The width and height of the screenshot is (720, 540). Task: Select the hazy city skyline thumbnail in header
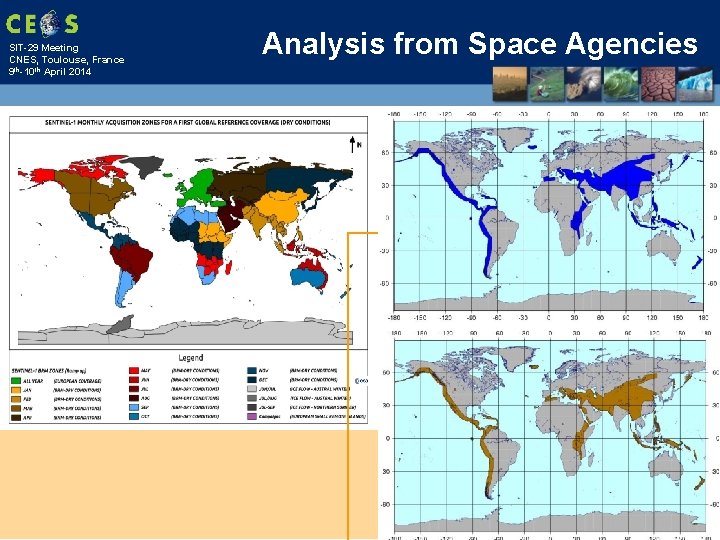point(510,84)
